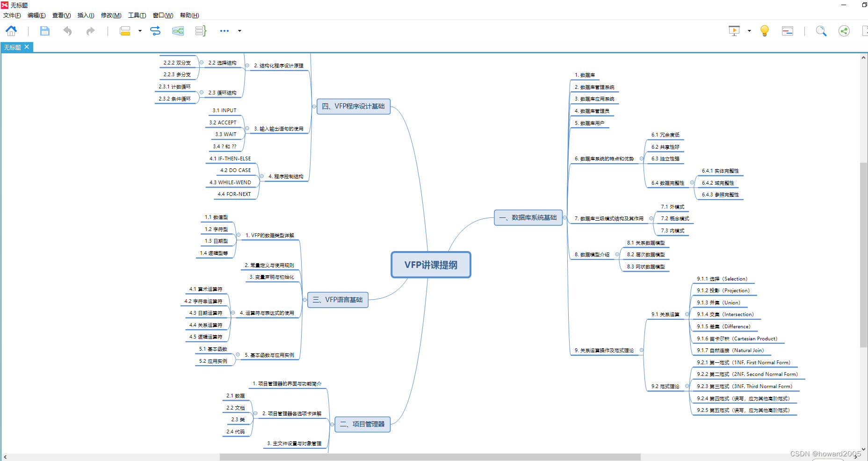Select main topic 一、数据库系统基础
Viewport: 868px width, 461px height.
(528, 218)
